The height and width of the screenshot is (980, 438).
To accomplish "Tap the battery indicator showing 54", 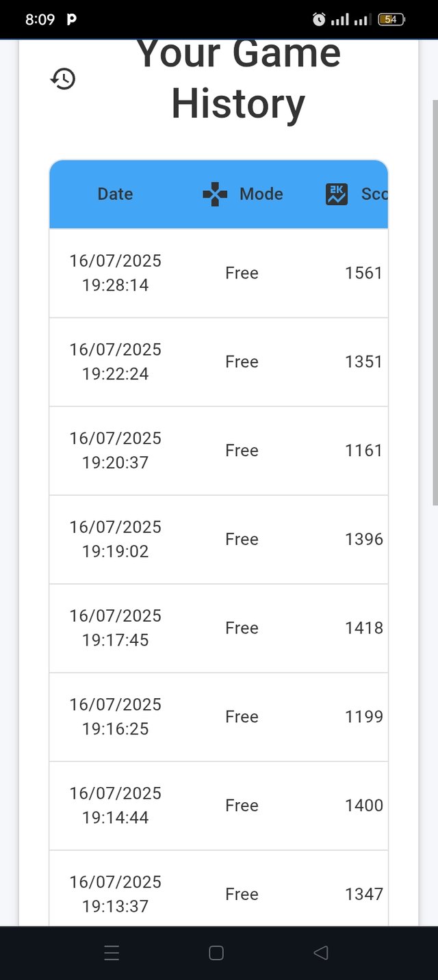I will click(x=391, y=19).
